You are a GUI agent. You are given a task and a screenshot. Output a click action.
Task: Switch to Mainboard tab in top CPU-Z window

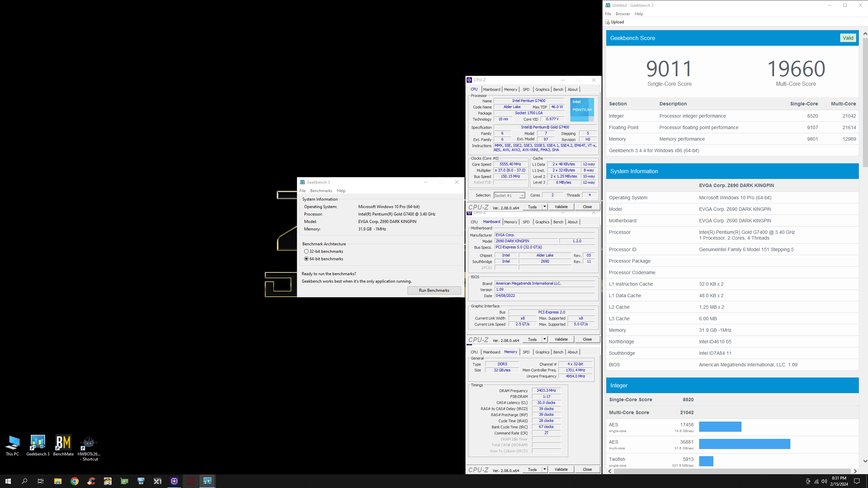click(492, 89)
